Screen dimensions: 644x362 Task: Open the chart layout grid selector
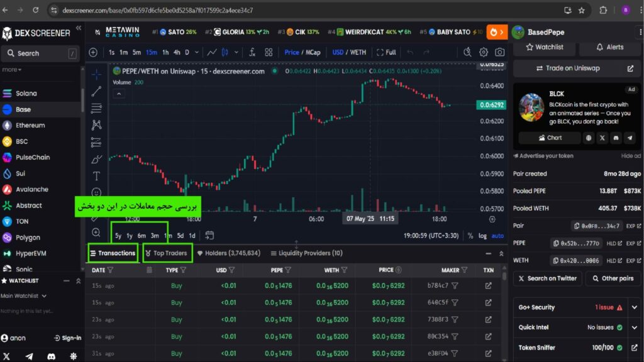269,53
